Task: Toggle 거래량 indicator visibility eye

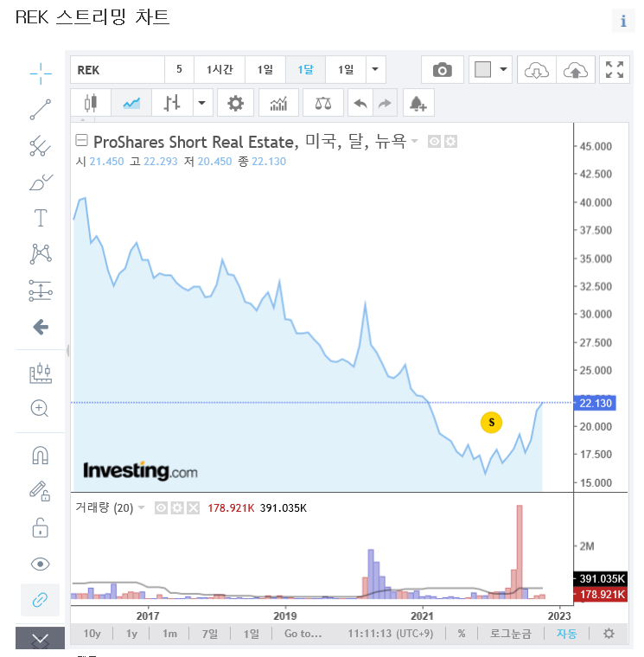Action: [x=162, y=508]
